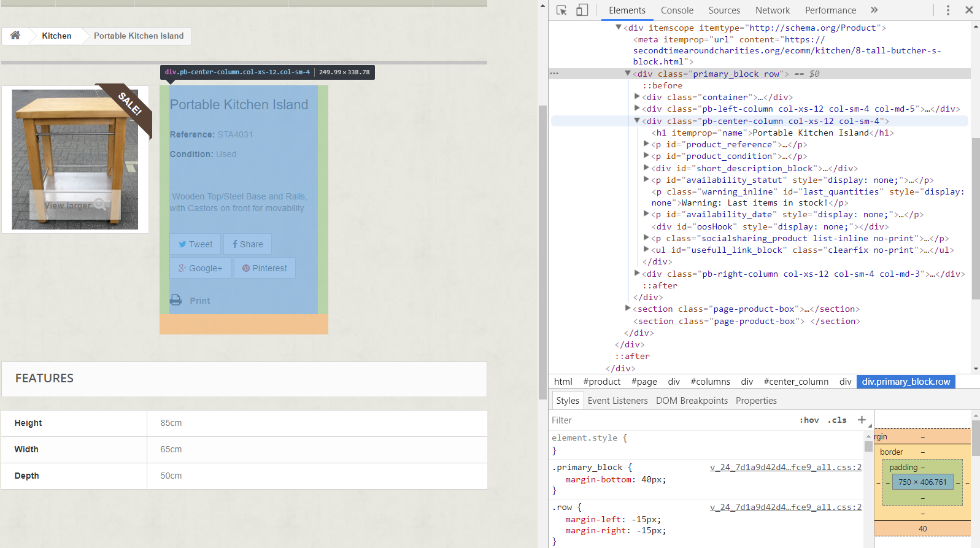Viewport: 980px width, 548px height.
Task: Expand the page-product-box section node
Action: (628, 309)
